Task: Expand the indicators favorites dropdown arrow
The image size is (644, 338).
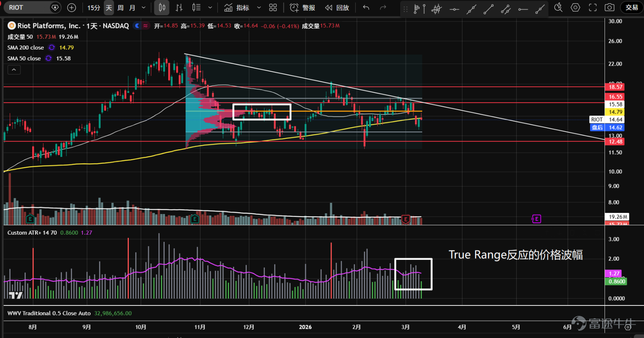Action: coord(259,8)
